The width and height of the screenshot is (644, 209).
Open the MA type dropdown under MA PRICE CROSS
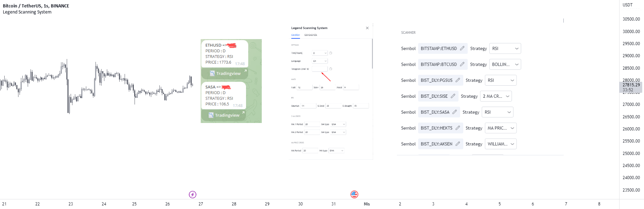coord(337,150)
